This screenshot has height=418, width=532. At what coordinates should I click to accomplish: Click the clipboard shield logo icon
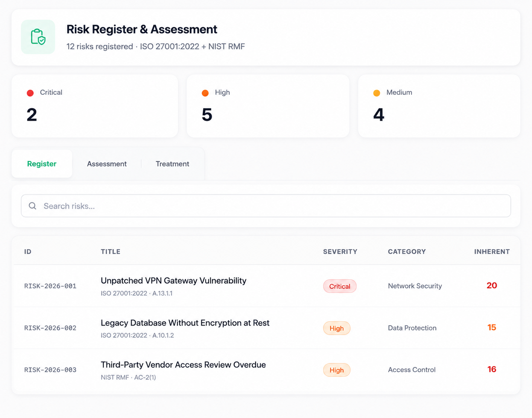(38, 37)
